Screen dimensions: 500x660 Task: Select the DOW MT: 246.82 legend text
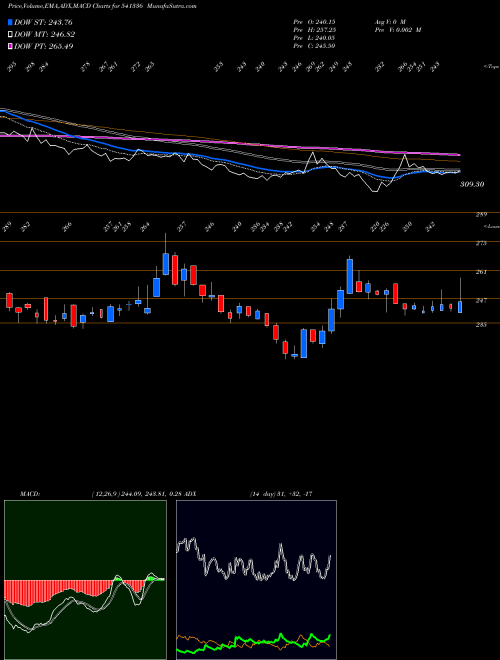pos(45,35)
